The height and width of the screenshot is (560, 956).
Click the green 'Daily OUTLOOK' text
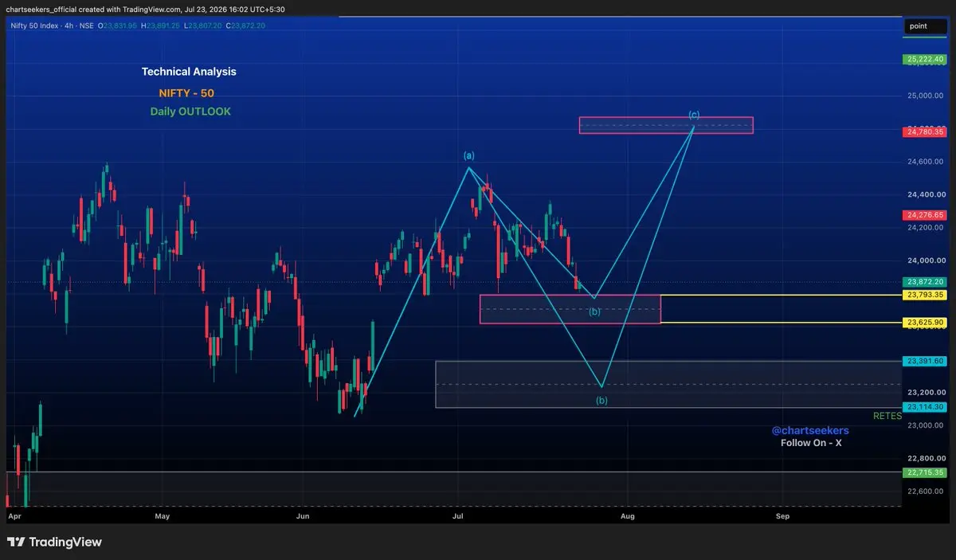[x=190, y=112]
